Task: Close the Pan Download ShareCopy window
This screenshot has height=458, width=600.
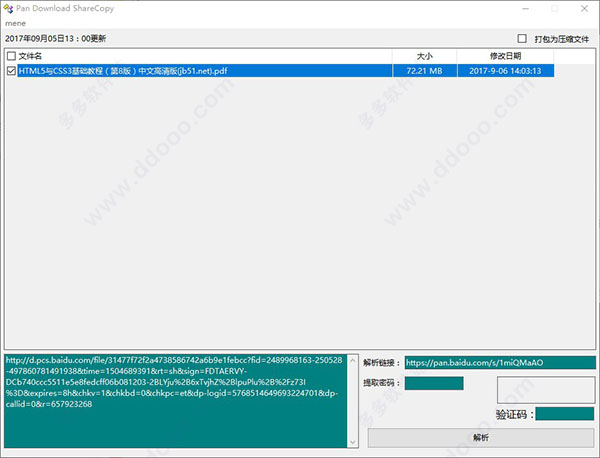Action: pyautogui.click(x=584, y=8)
